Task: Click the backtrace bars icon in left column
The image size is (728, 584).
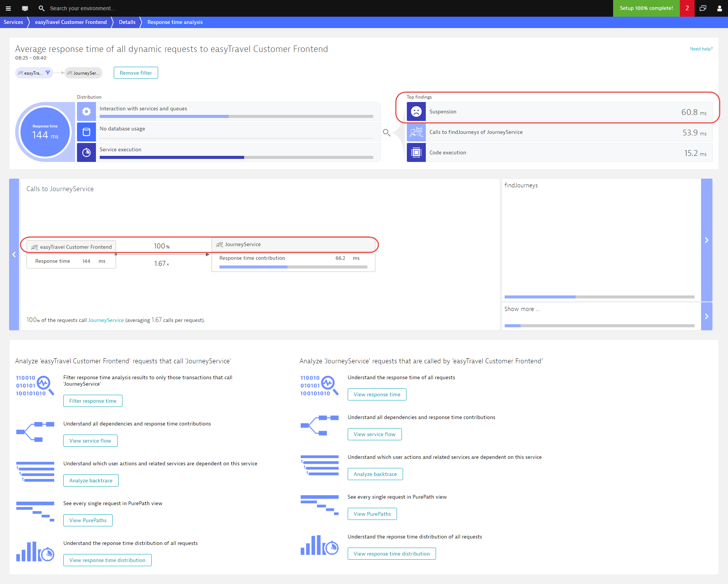Action: pyautogui.click(x=35, y=472)
